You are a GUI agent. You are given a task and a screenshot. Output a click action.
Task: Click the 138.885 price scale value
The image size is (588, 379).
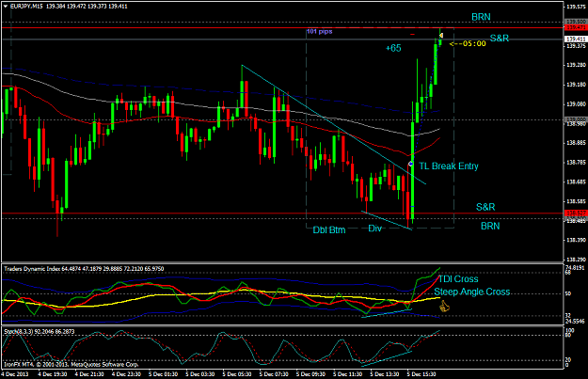576,143
